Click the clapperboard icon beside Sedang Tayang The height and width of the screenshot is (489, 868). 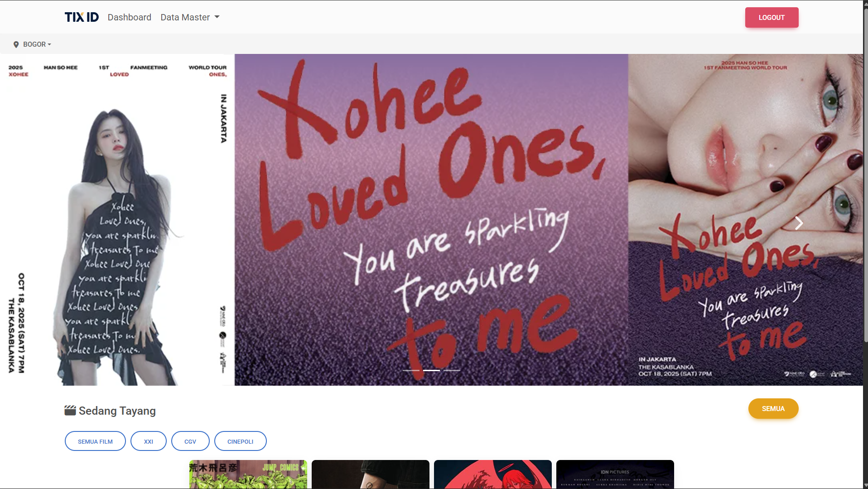coord(70,411)
